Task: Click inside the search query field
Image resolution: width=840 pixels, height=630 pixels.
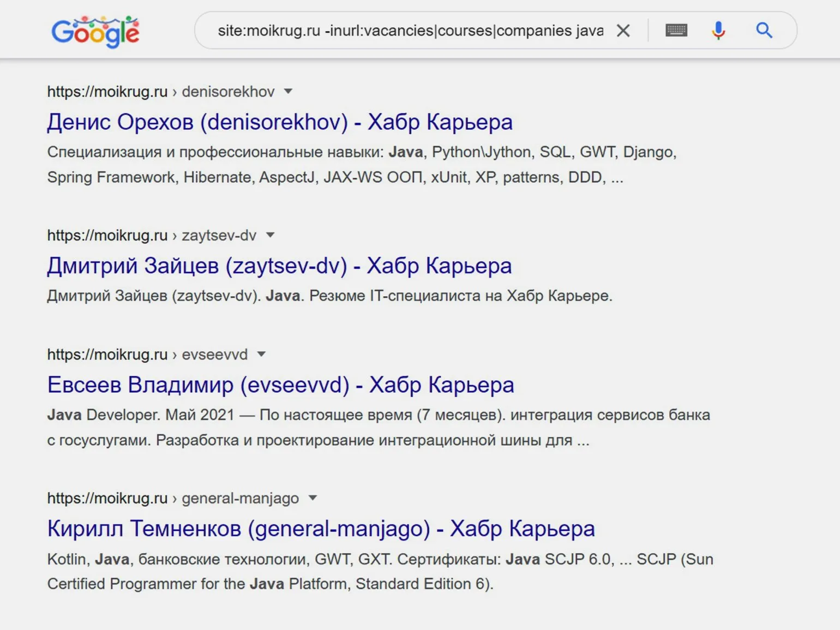Action: pyautogui.click(x=409, y=31)
